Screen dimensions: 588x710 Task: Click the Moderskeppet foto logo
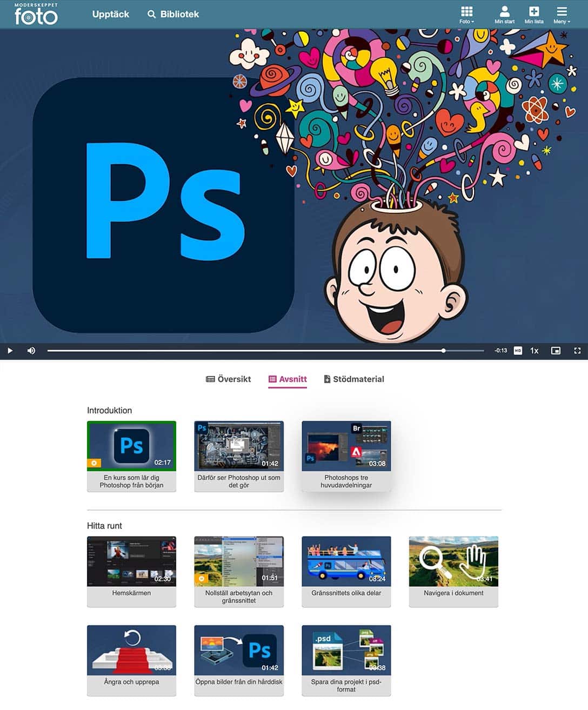[x=36, y=14]
